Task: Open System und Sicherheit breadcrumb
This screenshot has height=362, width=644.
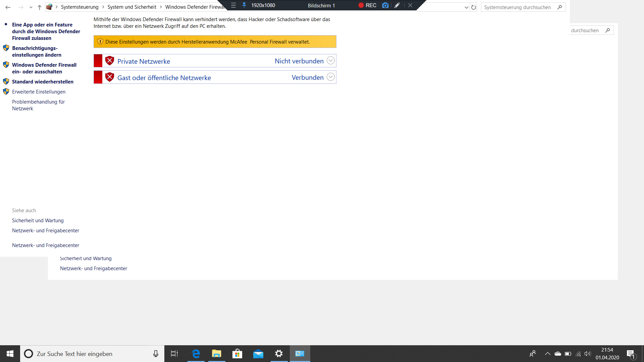Action: (132, 7)
